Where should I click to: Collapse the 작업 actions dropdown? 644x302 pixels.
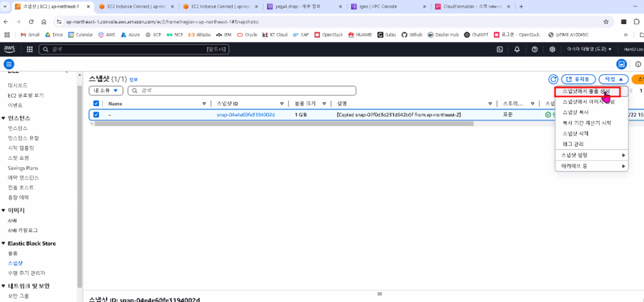tap(614, 79)
